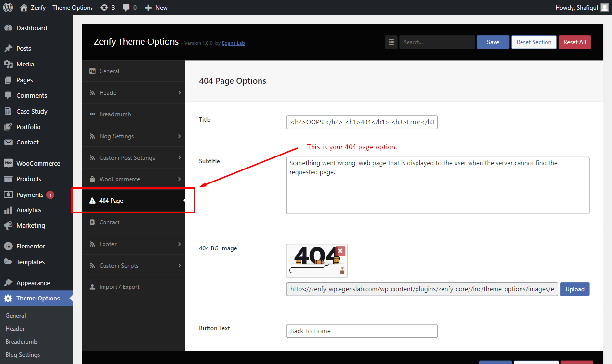Screen dimensions: 612x364
Task: Remove the 404 background image
Action: [340, 251]
